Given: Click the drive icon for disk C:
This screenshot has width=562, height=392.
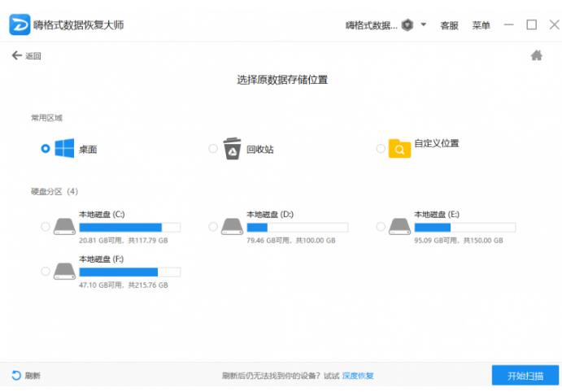Looking at the screenshot, I should point(64,226).
